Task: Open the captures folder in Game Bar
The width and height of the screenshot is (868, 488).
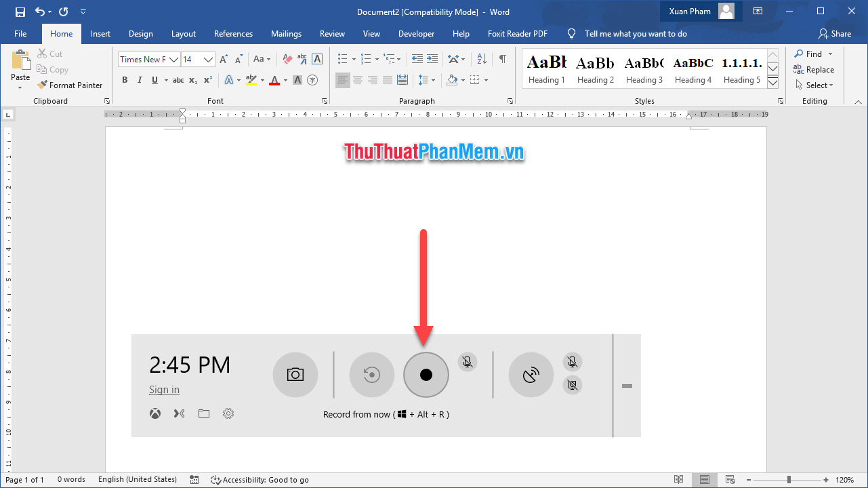Action: [x=204, y=413]
